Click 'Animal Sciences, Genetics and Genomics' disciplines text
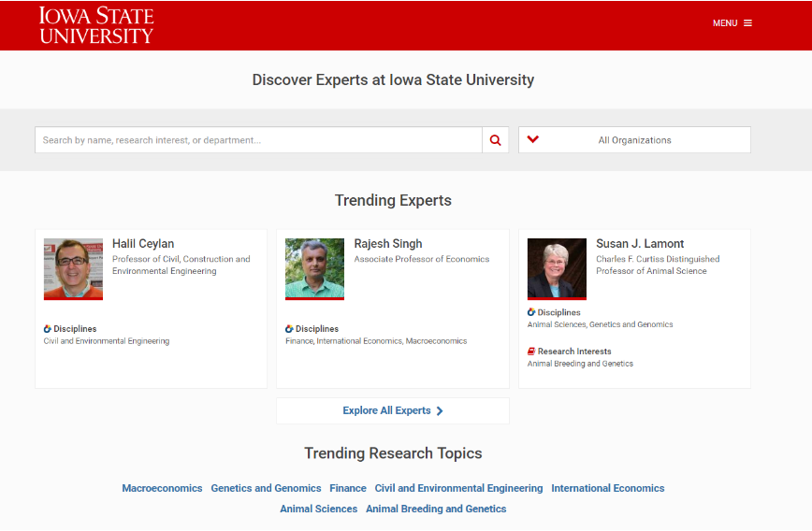The image size is (812, 531). pos(600,325)
